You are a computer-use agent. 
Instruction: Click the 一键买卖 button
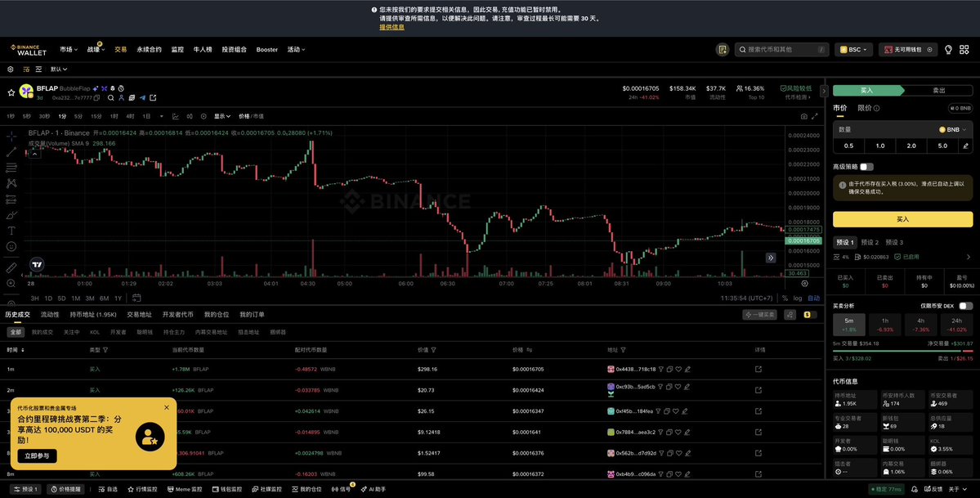tap(759, 315)
